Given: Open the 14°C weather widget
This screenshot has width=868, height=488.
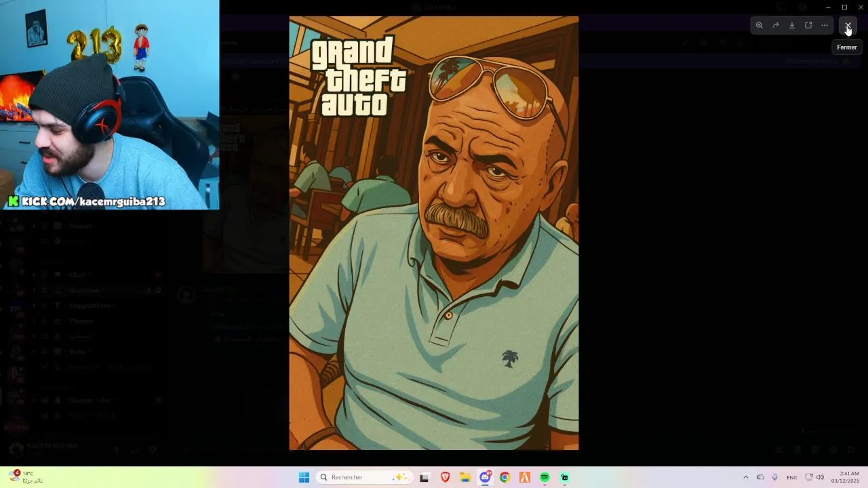Looking at the screenshot, I should (x=27, y=477).
